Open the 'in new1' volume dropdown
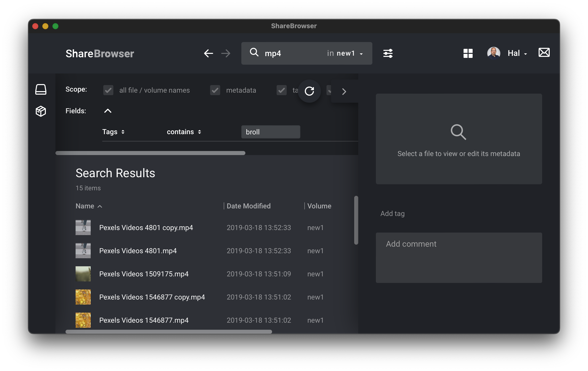 click(x=345, y=53)
